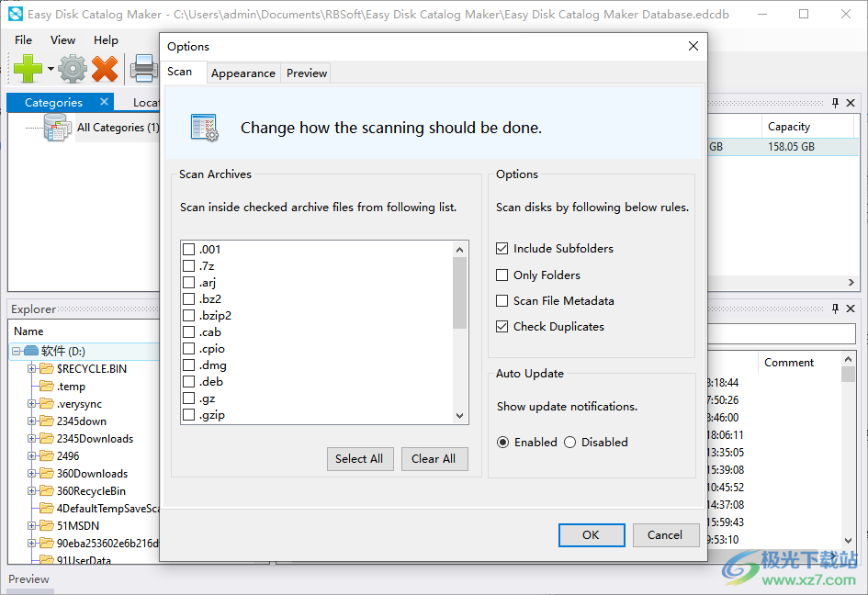Click Clear All archives button
This screenshot has height=595, width=868.
click(x=434, y=459)
